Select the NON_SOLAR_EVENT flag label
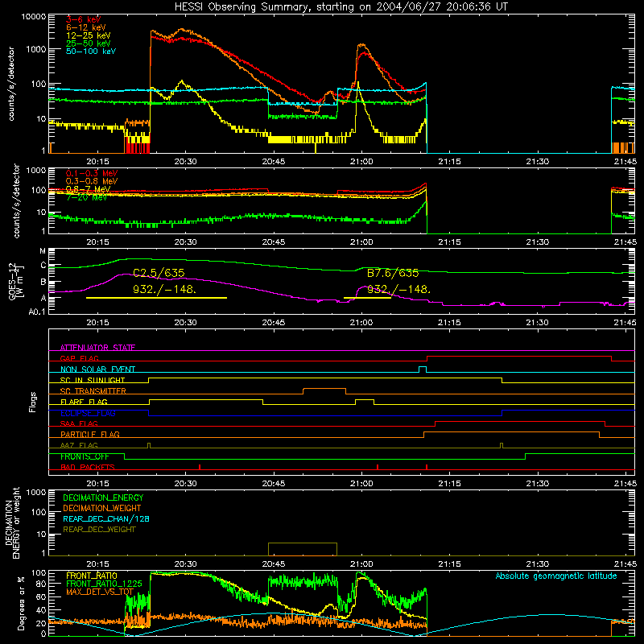The image size is (644, 644). tap(97, 369)
